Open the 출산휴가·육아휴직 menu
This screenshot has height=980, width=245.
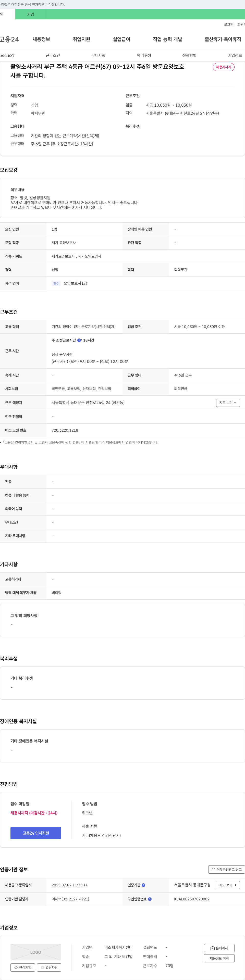pyautogui.click(x=223, y=39)
